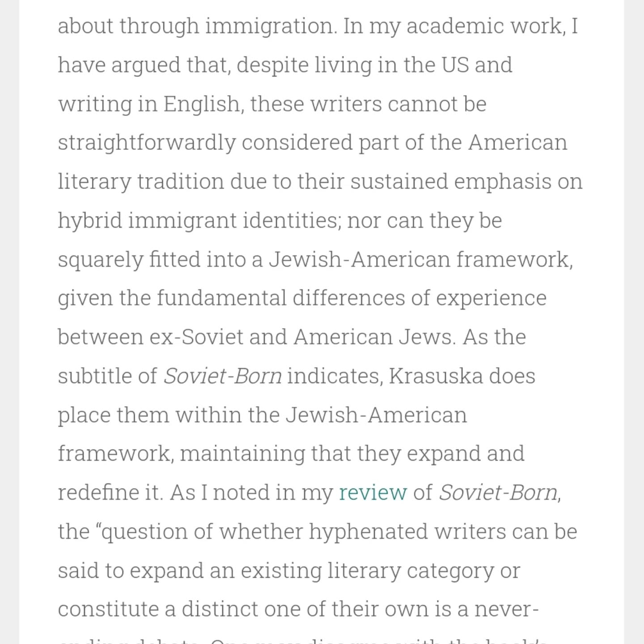Click the word "immigration" in the top line
The image size is (644, 644).
click(270, 26)
